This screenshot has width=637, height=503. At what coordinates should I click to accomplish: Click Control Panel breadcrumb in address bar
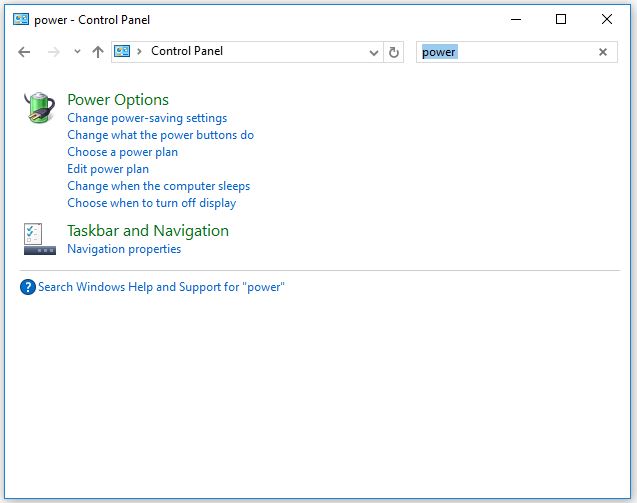click(x=187, y=51)
